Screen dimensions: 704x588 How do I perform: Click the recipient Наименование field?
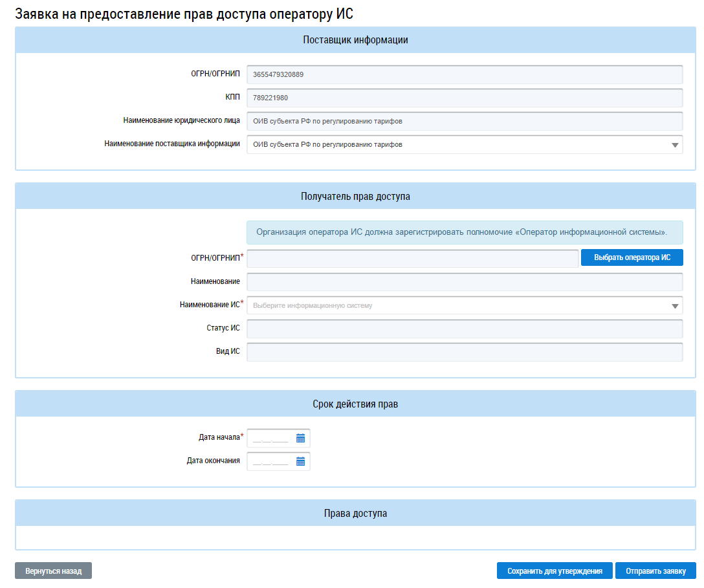[x=464, y=282]
